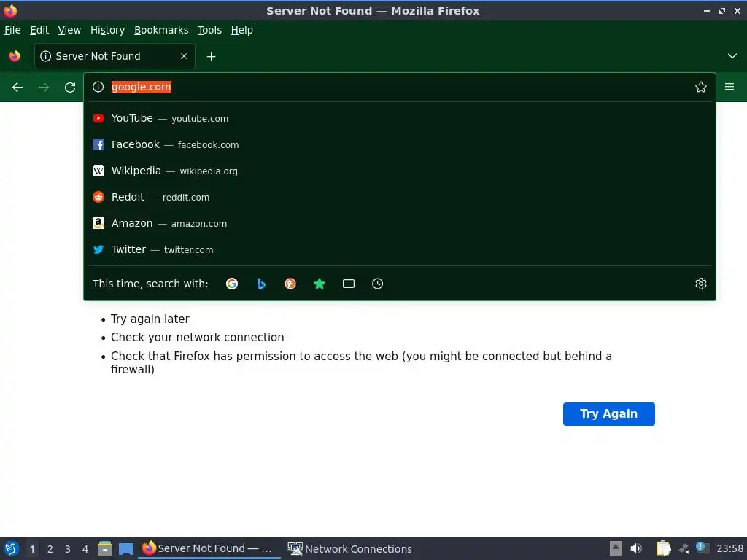Click the network status tray icon
Viewport: 747px width, 560px height.
click(684, 548)
